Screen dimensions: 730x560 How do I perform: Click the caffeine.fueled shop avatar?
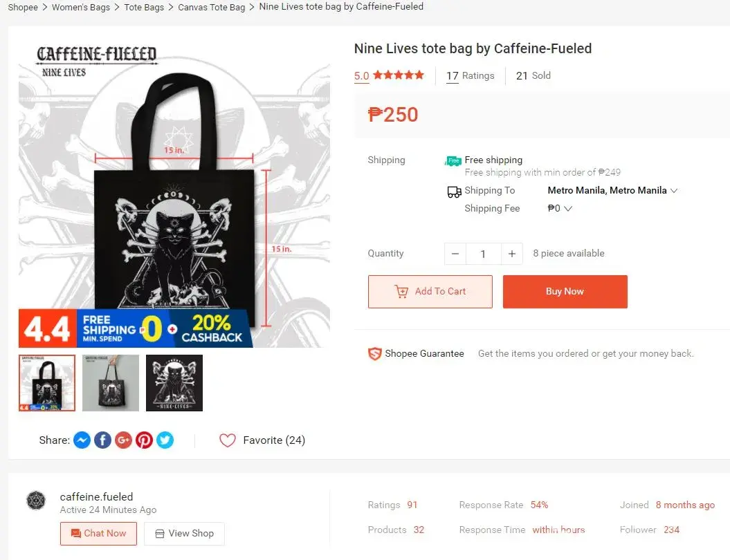(x=36, y=501)
